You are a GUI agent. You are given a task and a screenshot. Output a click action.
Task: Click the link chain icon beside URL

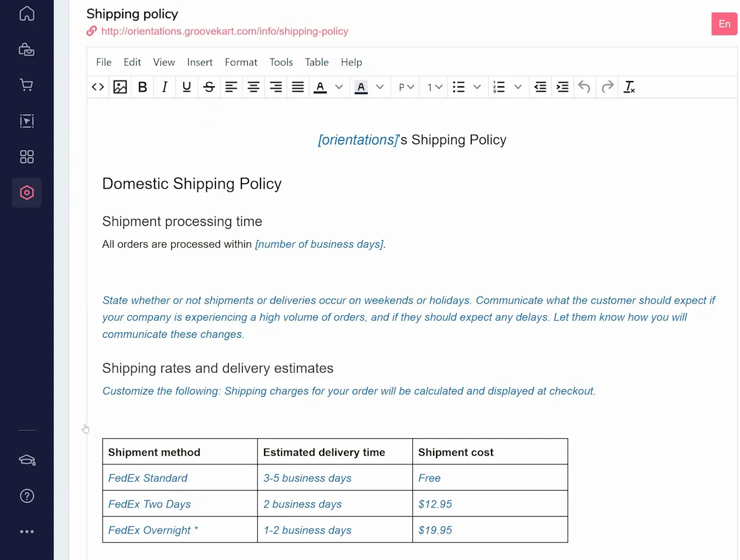(91, 31)
